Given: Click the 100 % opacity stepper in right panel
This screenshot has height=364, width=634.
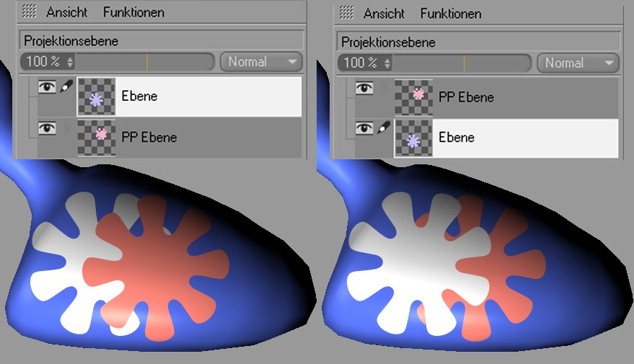Looking at the screenshot, I should pos(366,63).
